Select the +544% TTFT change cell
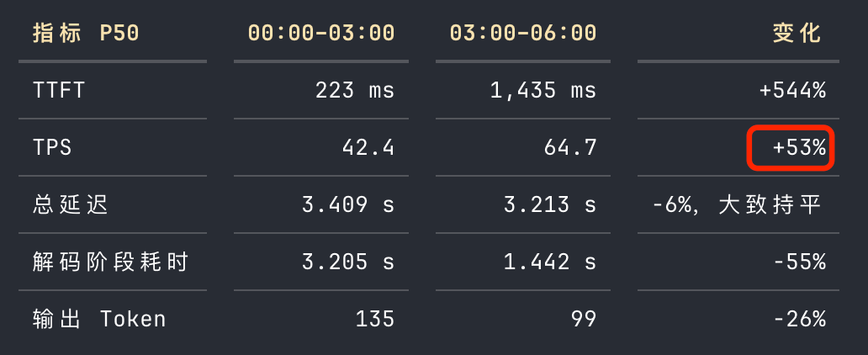The width and height of the screenshot is (868, 355). coord(792,90)
